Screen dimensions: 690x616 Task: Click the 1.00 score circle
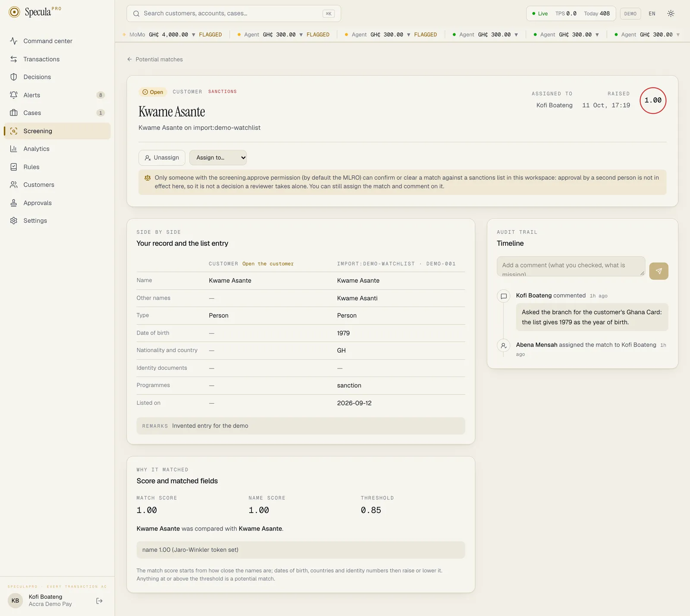point(653,100)
